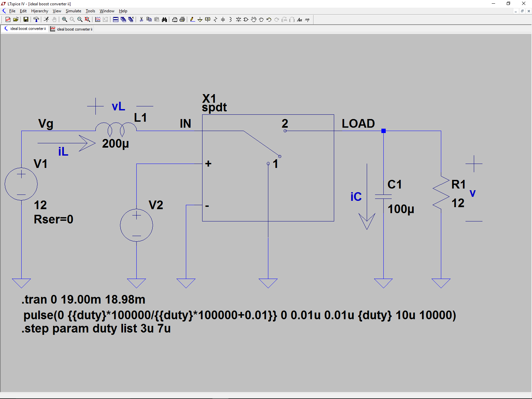Click the Run simulation icon
532x399 pixels.
pyautogui.click(x=47, y=20)
